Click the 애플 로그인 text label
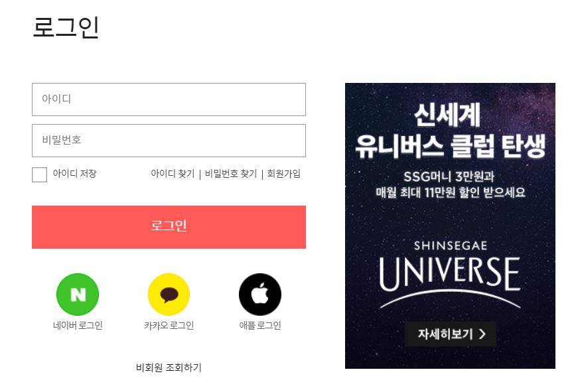This screenshot has width=578, height=392. coord(260,325)
